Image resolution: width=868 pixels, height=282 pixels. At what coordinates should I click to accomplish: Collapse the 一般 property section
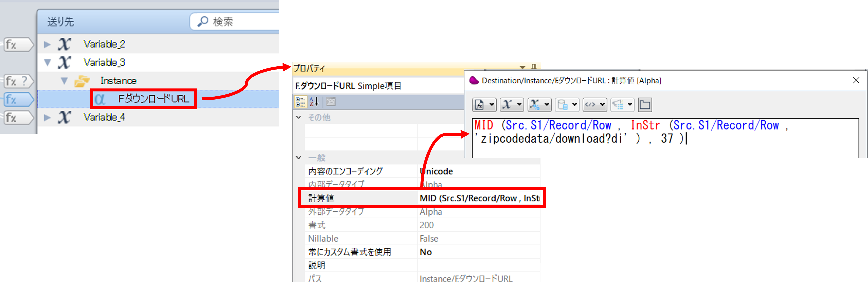298,158
